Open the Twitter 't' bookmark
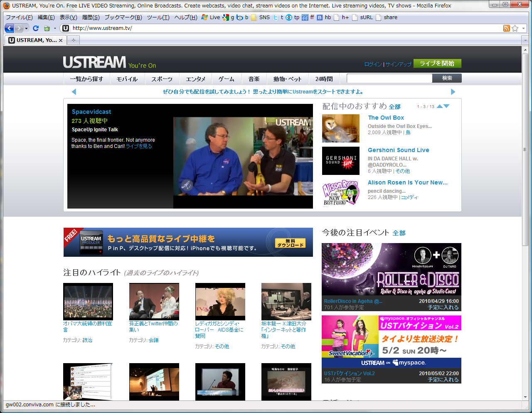The height and width of the screenshot is (413, 532). pyautogui.click(x=278, y=17)
